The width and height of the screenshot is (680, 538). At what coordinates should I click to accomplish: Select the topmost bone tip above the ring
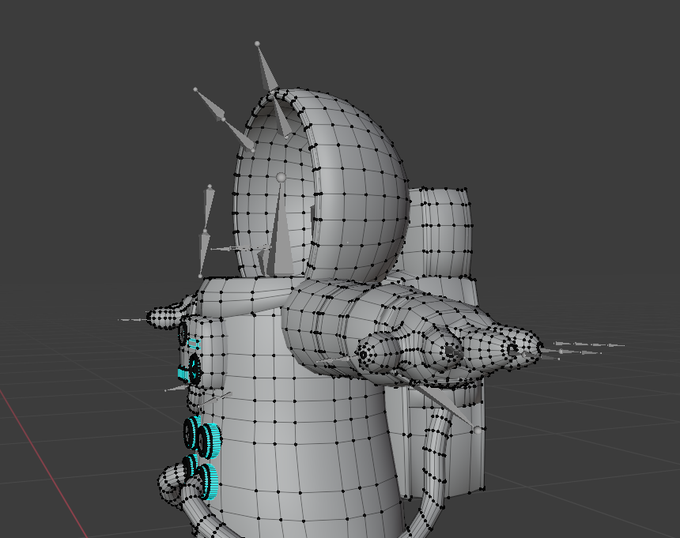(257, 44)
